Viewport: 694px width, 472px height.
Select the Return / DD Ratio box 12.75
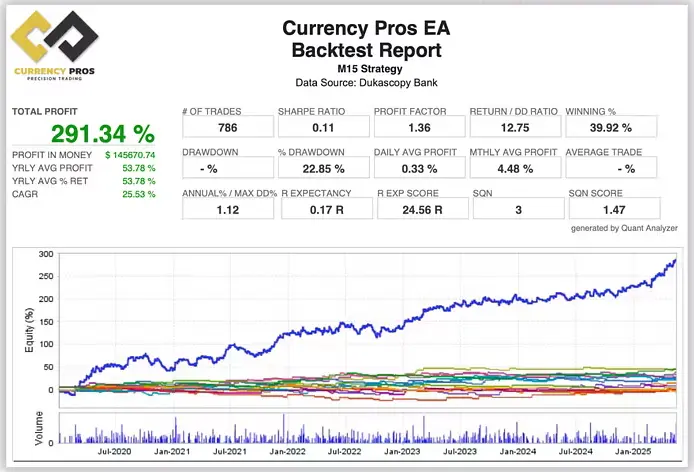(514, 127)
